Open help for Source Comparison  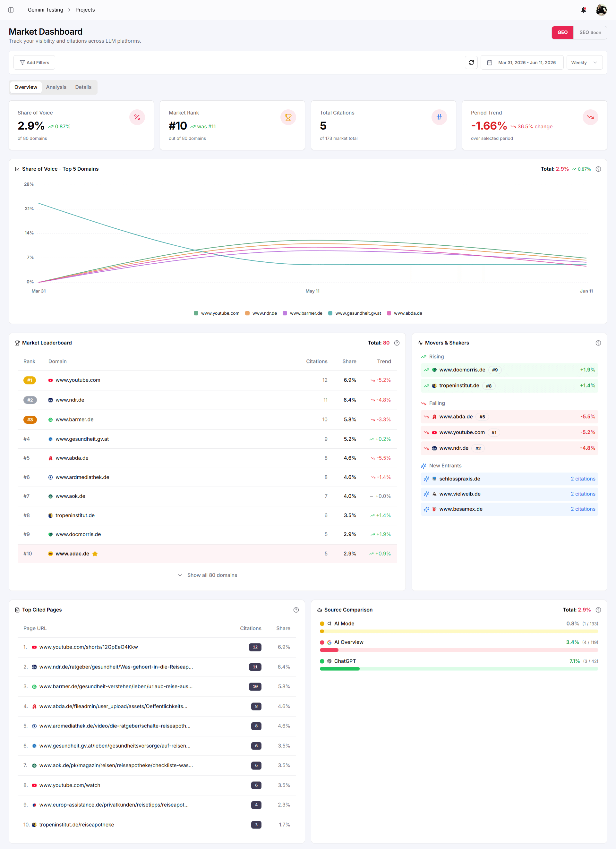click(x=598, y=610)
